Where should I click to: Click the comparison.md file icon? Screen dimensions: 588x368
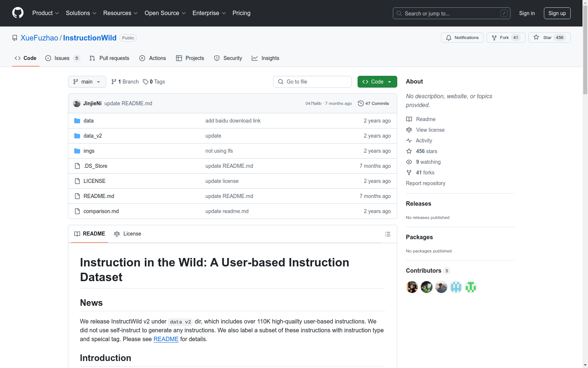(77, 211)
